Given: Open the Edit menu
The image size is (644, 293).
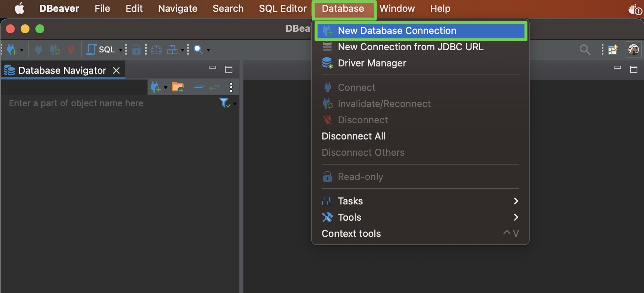Looking at the screenshot, I should click(x=134, y=8).
